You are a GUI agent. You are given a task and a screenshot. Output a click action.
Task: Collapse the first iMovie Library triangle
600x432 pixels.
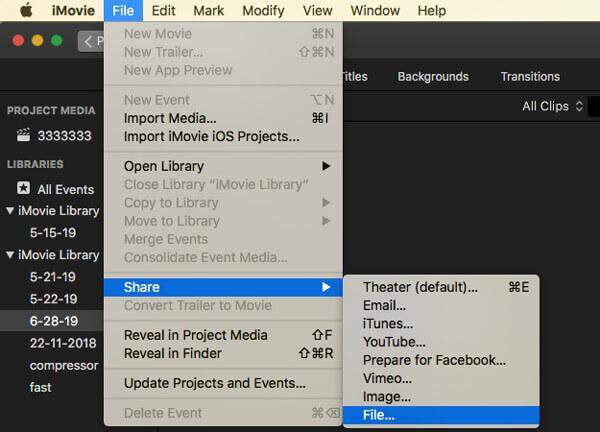[10, 211]
